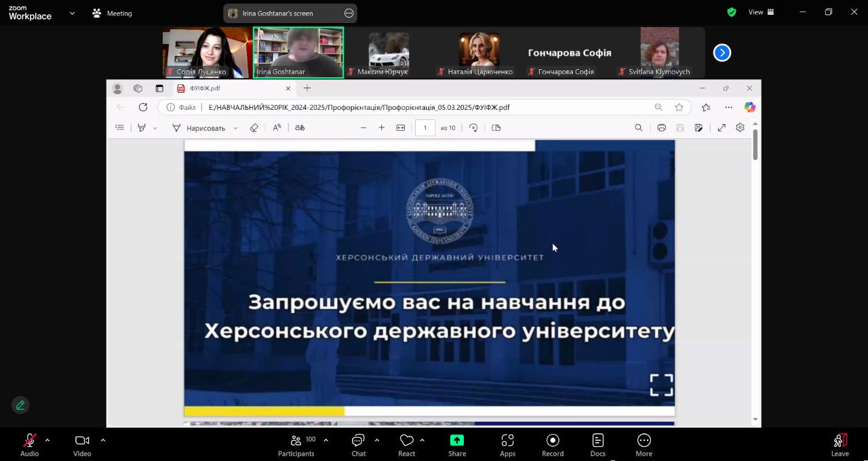Print the PDF
868x461 pixels.
point(661,127)
